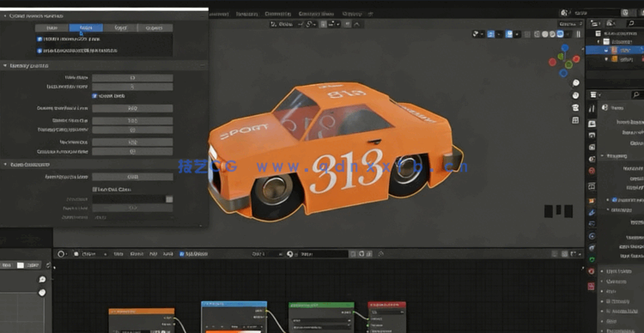The height and width of the screenshot is (333, 644).
Task: Open the gizmo options dropdown arrow
Action: [499, 34]
